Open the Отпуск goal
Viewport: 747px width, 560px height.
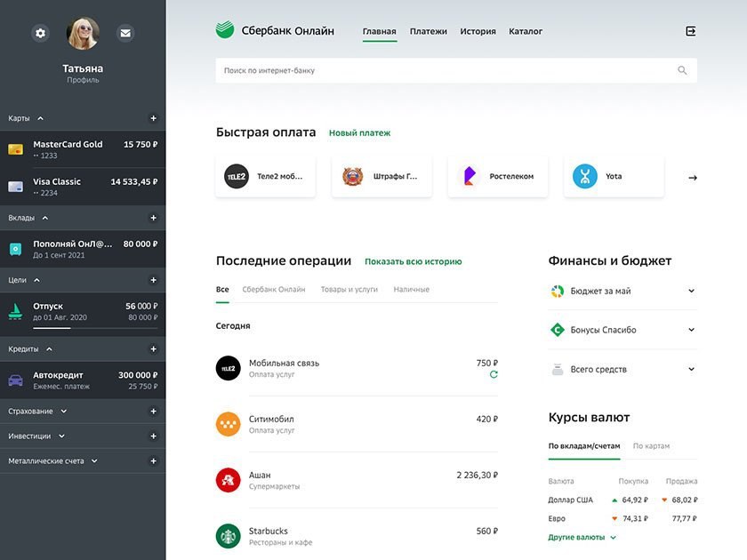tap(83, 315)
